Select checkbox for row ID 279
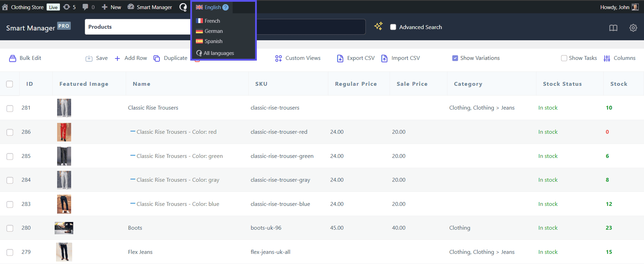Viewport: 644px width, 264px height. 10,252
